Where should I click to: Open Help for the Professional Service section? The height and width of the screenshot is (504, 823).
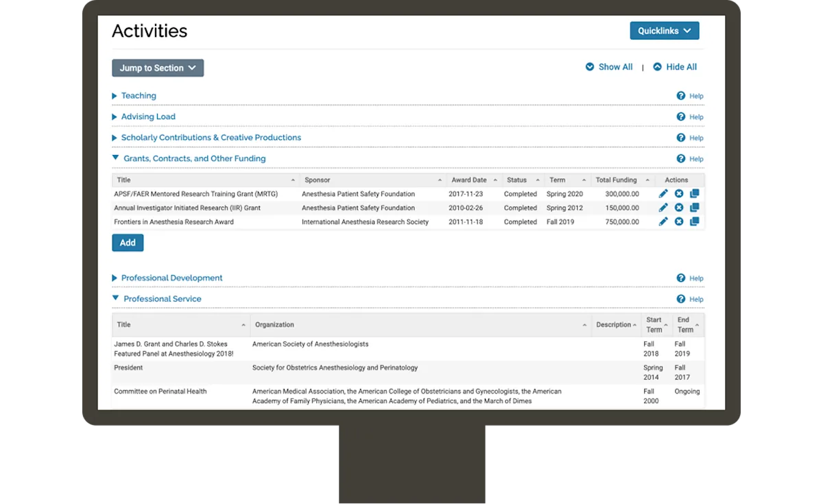click(x=690, y=299)
